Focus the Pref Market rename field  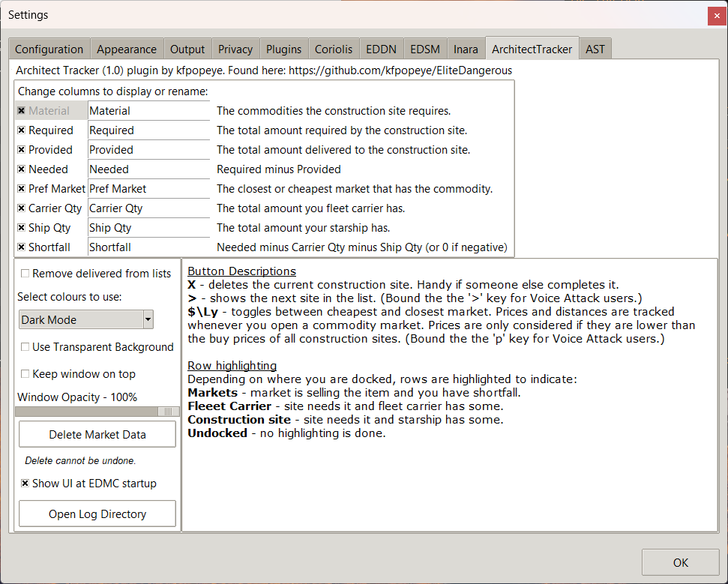[149, 189]
